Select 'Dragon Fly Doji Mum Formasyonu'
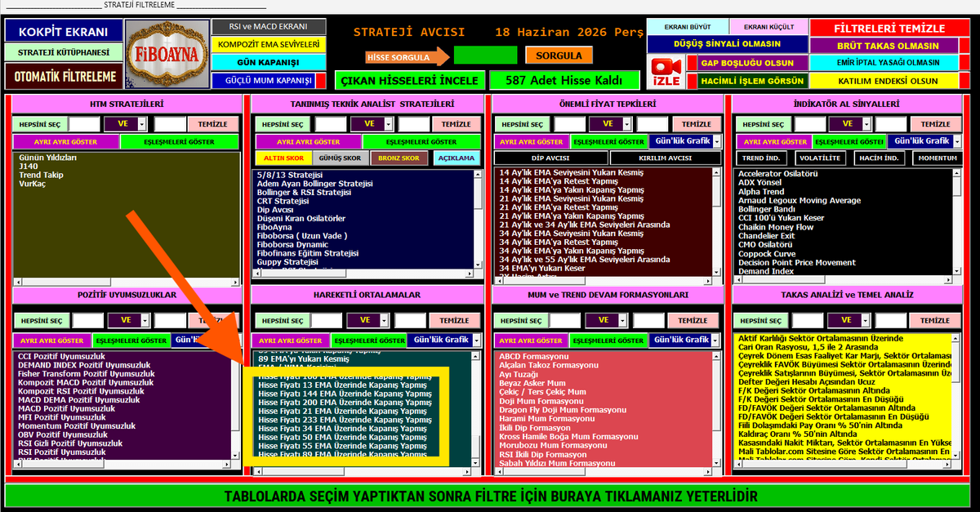 (x=563, y=410)
